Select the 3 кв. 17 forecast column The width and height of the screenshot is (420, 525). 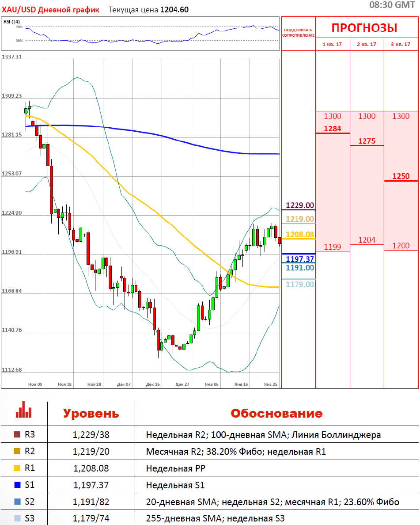point(401,44)
